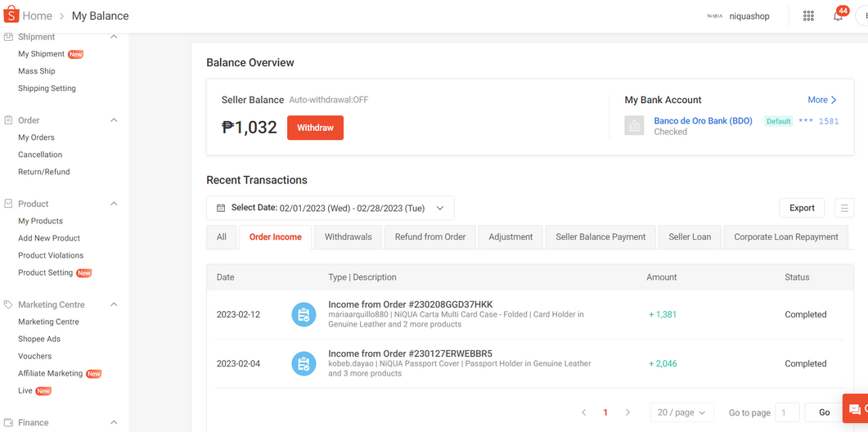Open Banco de Oro Bank link
This screenshot has width=868, height=432.
tap(703, 121)
